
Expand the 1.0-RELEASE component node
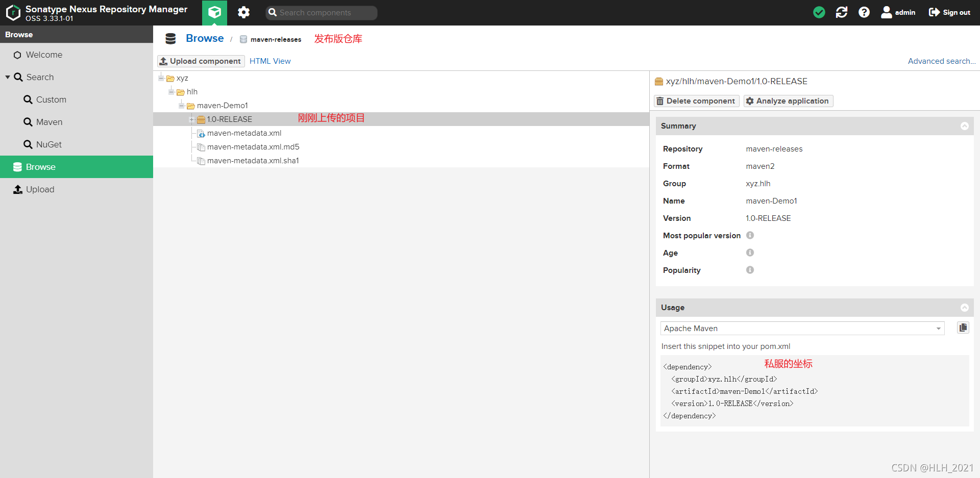pos(192,119)
